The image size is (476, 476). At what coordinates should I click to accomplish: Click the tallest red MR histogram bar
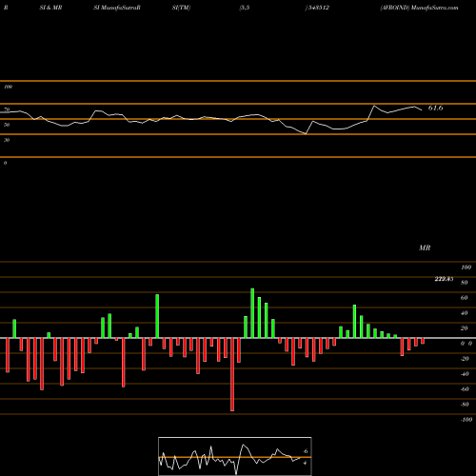pos(232,374)
